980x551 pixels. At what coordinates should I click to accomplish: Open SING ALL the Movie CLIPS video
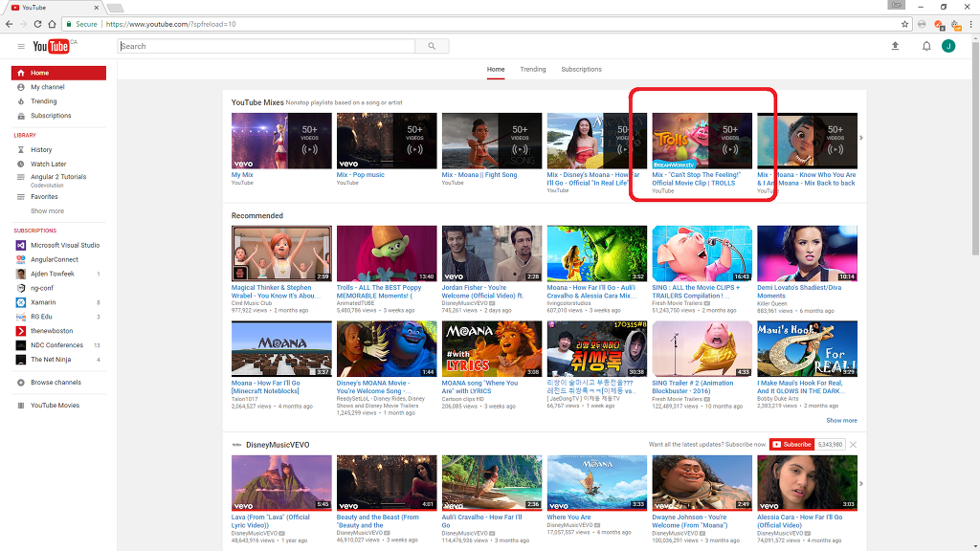pyautogui.click(x=702, y=253)
